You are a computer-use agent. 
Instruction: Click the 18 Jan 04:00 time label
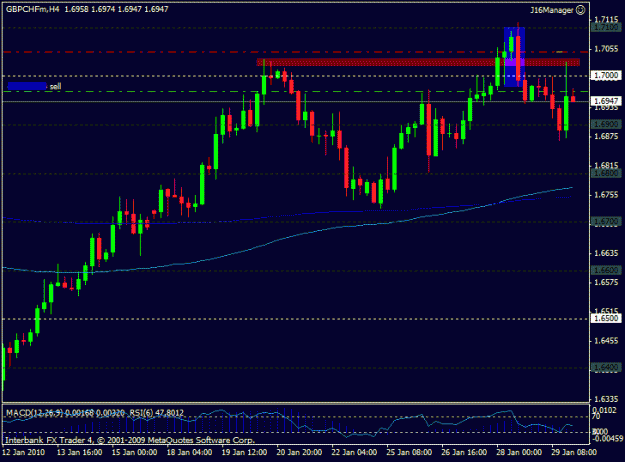(x=189, y=452)
